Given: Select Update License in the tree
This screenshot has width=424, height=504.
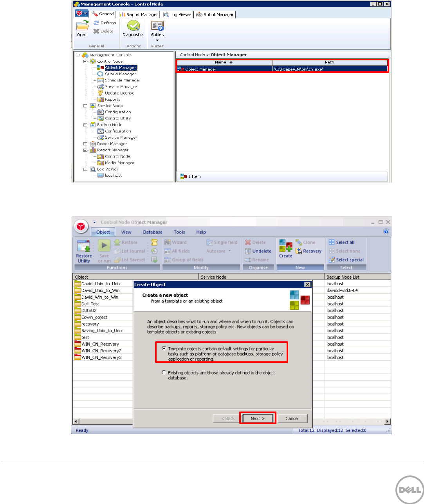Looking at the screenshot, I should click(x=119, y=93).
